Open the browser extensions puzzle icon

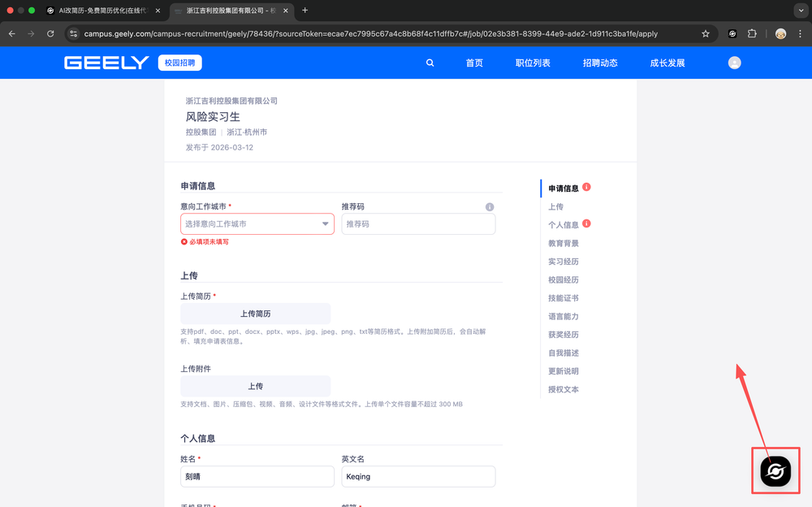pos(752,34)
